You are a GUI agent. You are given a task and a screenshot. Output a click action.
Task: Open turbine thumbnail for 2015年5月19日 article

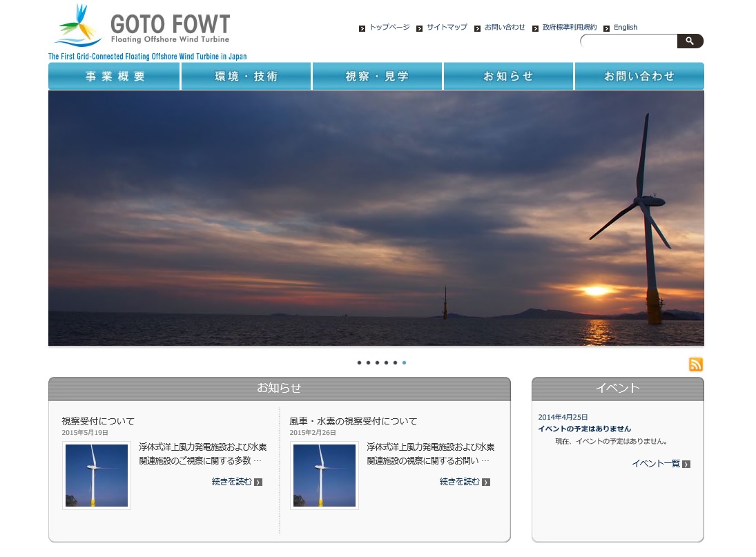tap(97, 476)
